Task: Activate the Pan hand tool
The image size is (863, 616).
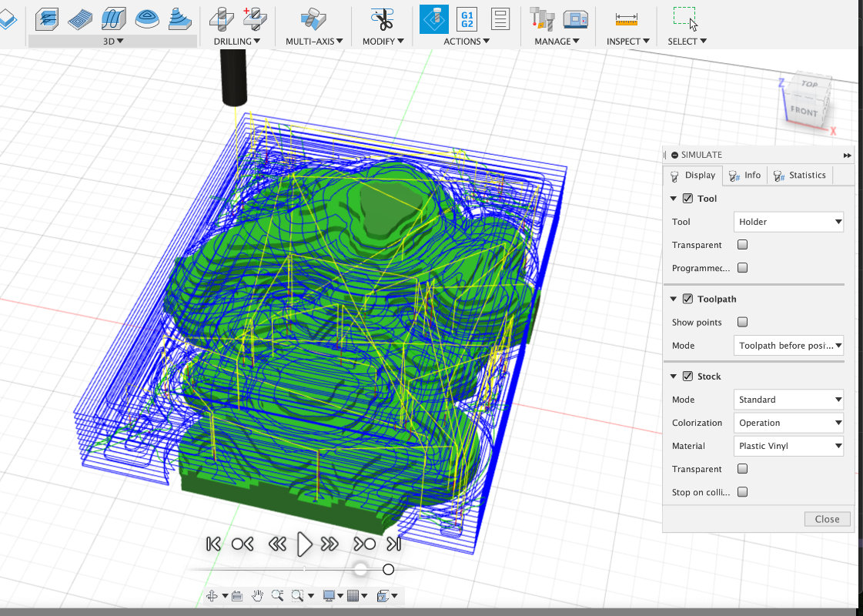Action: 257,596
